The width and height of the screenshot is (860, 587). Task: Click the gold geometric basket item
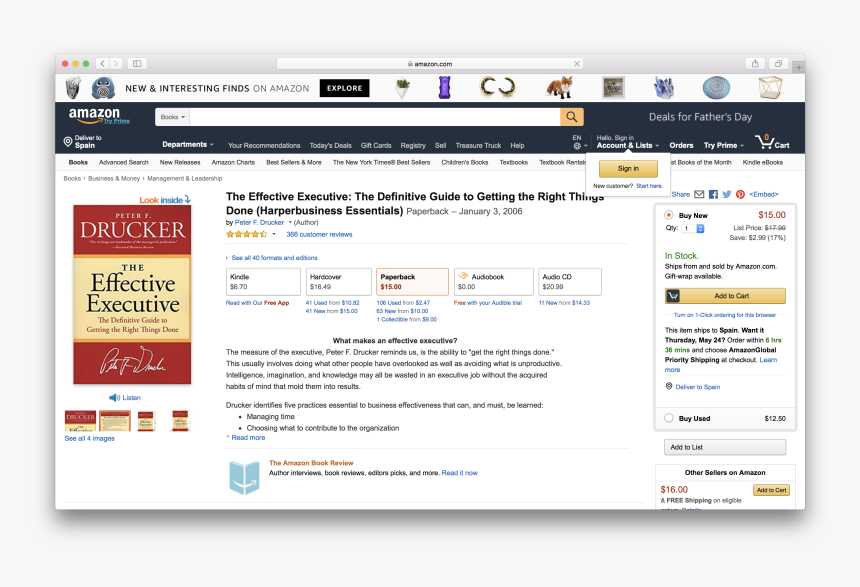(770, 88)
